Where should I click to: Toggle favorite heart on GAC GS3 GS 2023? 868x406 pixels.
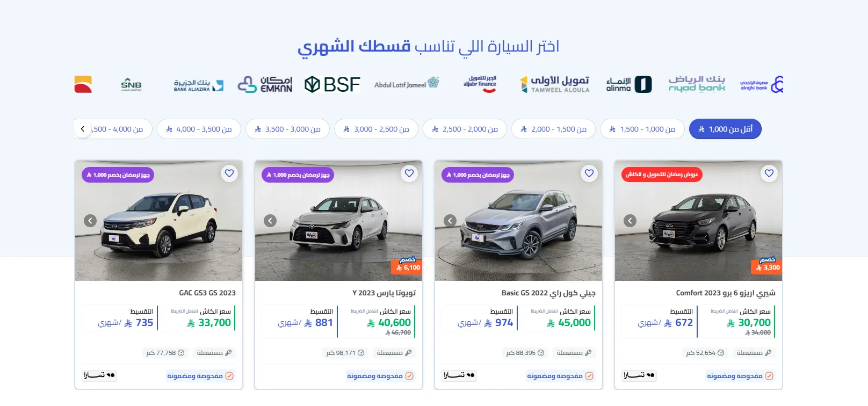click(229, 173)
